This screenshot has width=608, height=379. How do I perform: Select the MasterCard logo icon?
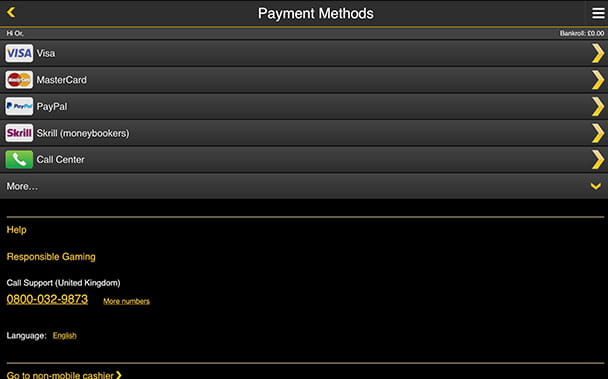[19, 80]
